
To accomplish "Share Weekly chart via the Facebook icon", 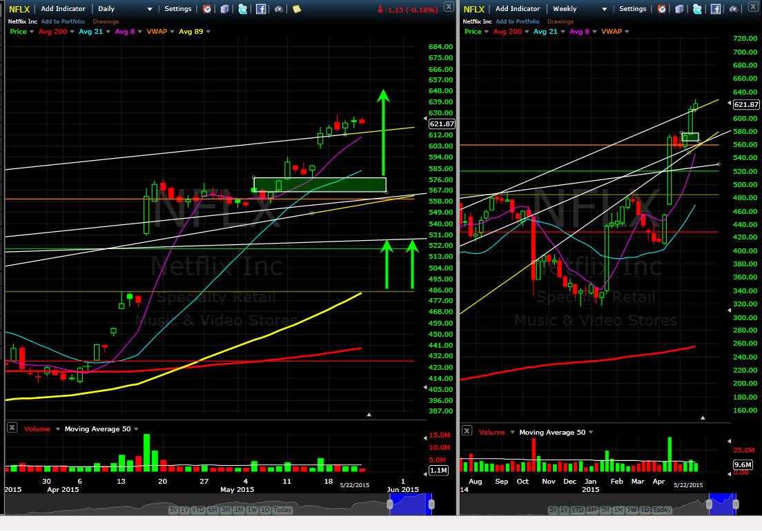I will [715, 9].
